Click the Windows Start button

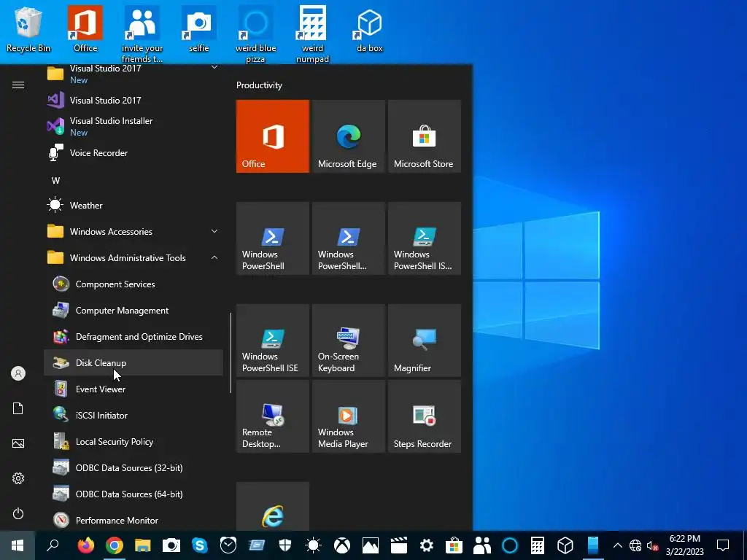click(x=18, y=545)
